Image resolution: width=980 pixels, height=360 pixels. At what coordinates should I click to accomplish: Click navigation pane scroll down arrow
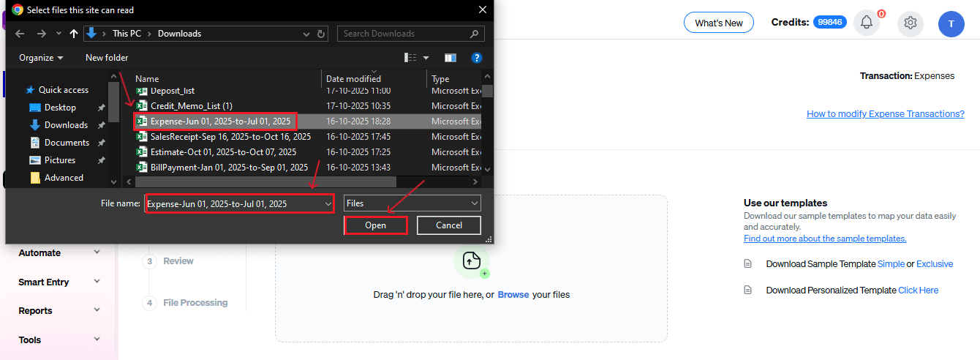[114, 181]
